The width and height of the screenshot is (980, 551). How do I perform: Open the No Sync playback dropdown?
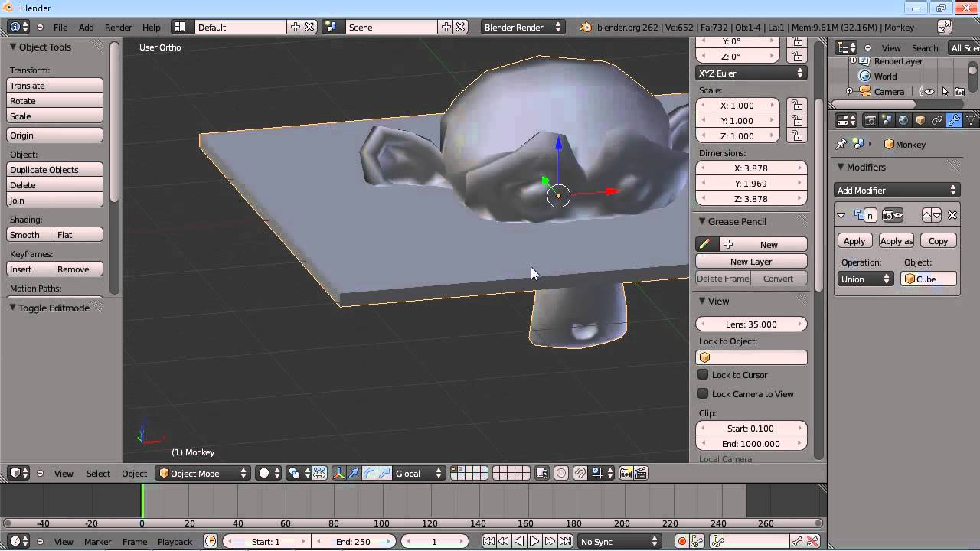pyautogui.click(x=619, y=542)
